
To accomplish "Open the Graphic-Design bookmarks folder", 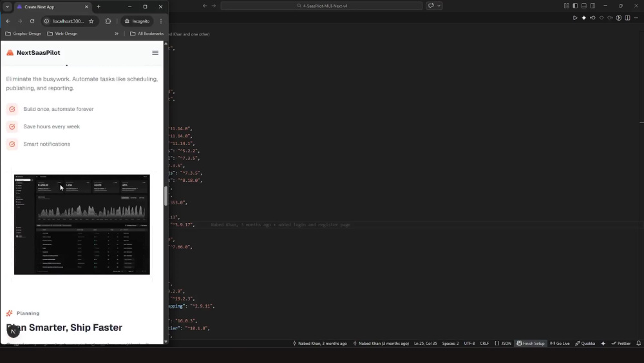I will coord(23,34).
